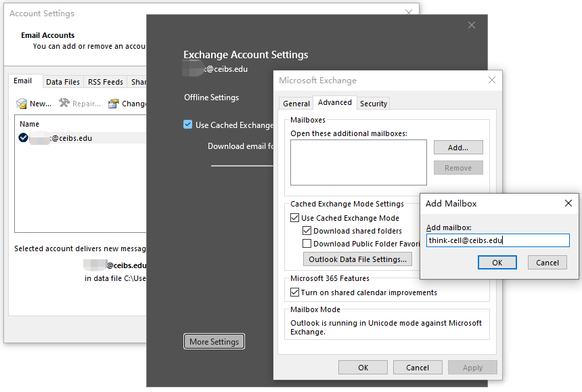Open the Security tab
The width and height of the screenshot is (582, 392).
click(x=374, y=104)
